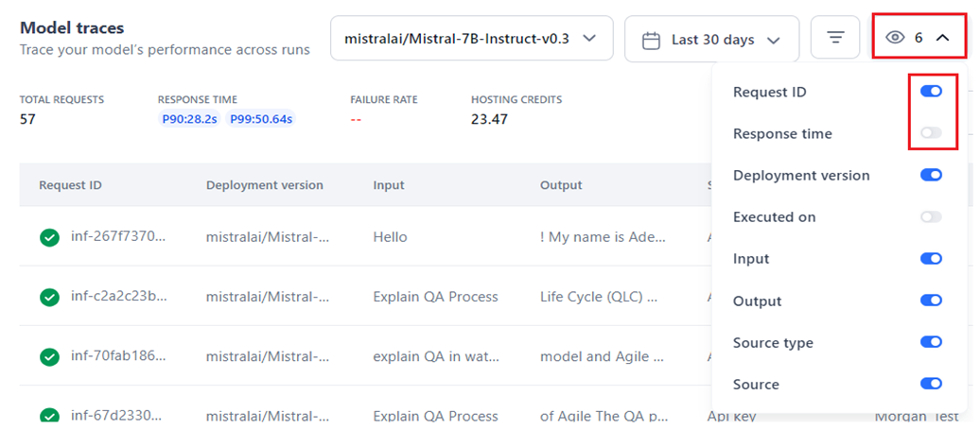The image size is (980, 430).
Task: Toggle off the Request ID column
Action: coord(931,92)
